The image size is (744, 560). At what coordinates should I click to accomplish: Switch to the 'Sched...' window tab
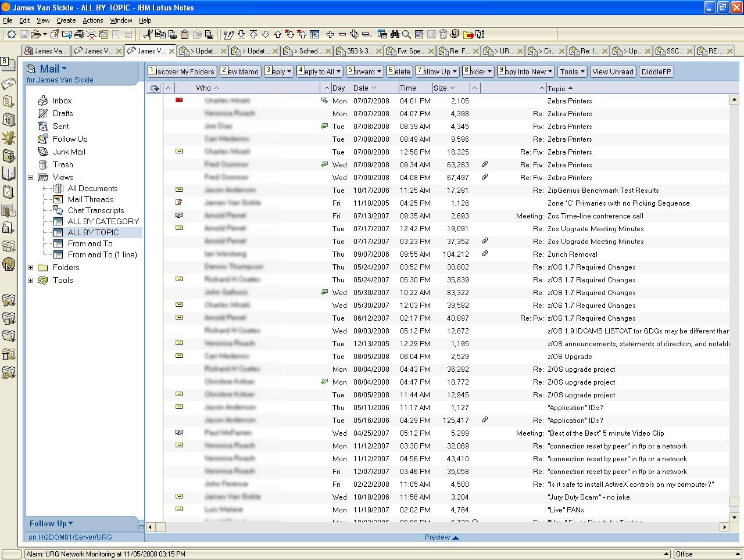tap(306, 51)
